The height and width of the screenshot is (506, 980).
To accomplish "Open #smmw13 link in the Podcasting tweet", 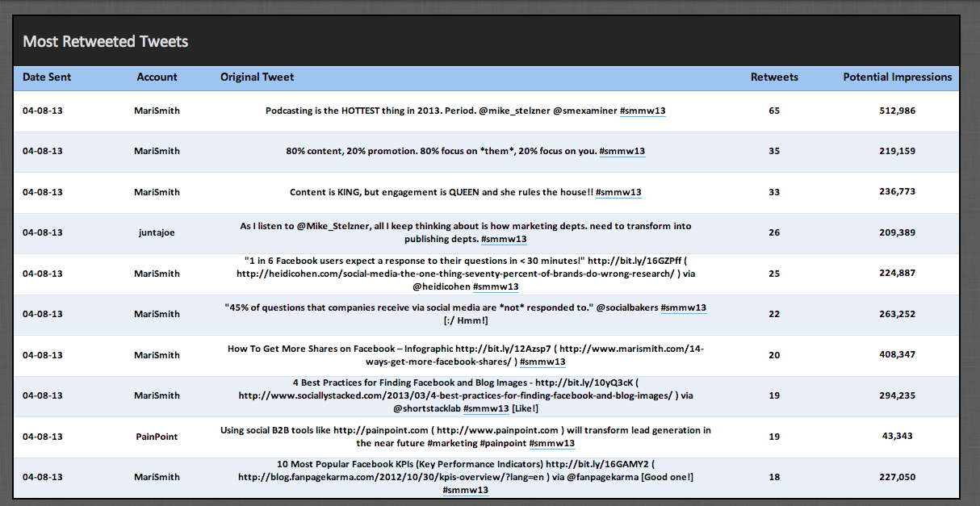I will click(643, 111).
